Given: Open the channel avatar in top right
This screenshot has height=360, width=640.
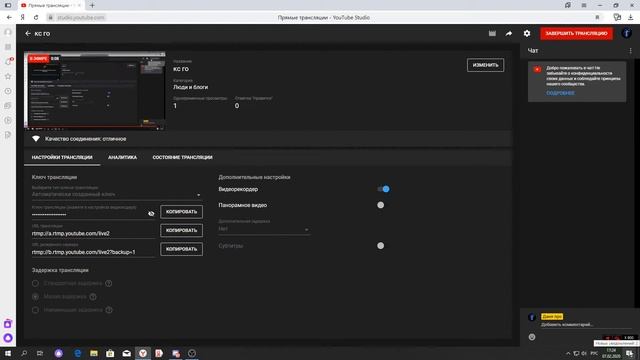Looking at the screenshot, I should (x=627, y=33).
